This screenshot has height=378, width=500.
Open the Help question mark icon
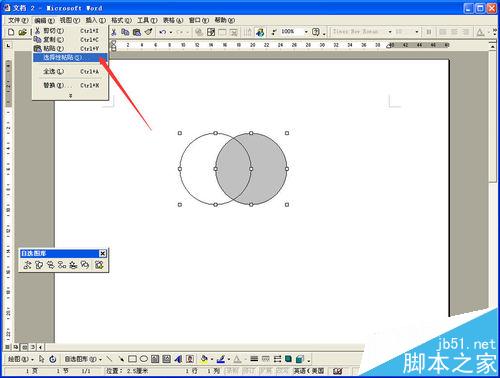pos(315,32)
